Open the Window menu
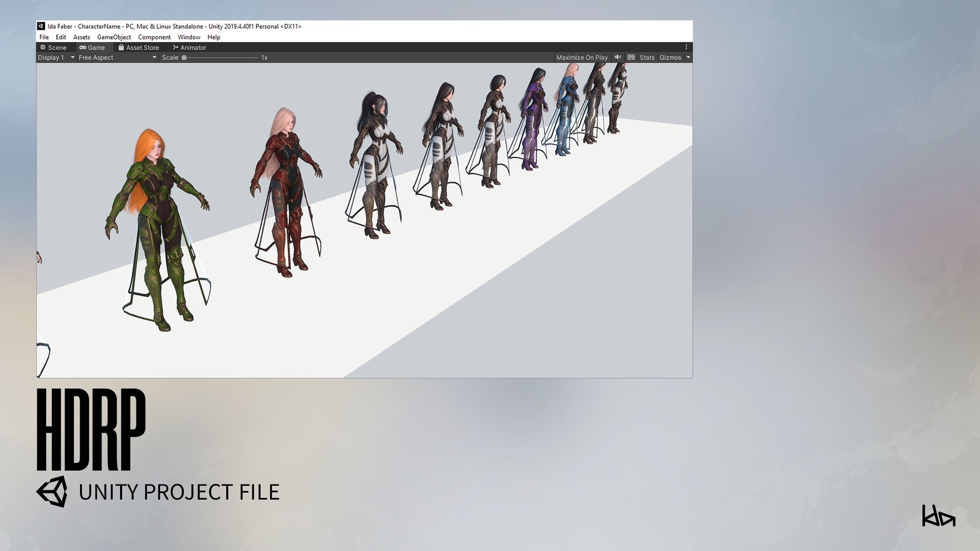The height and width of the screenshot is (551, 980). [189, 37]
